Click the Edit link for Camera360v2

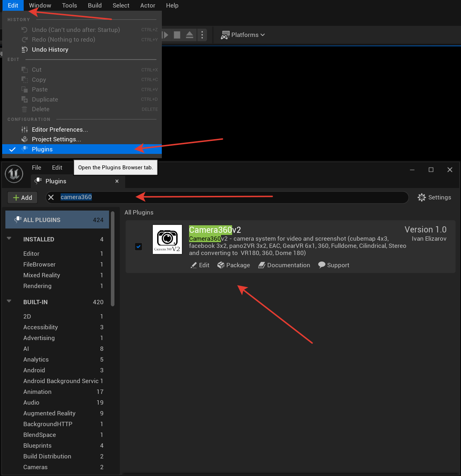coord(200,265)
